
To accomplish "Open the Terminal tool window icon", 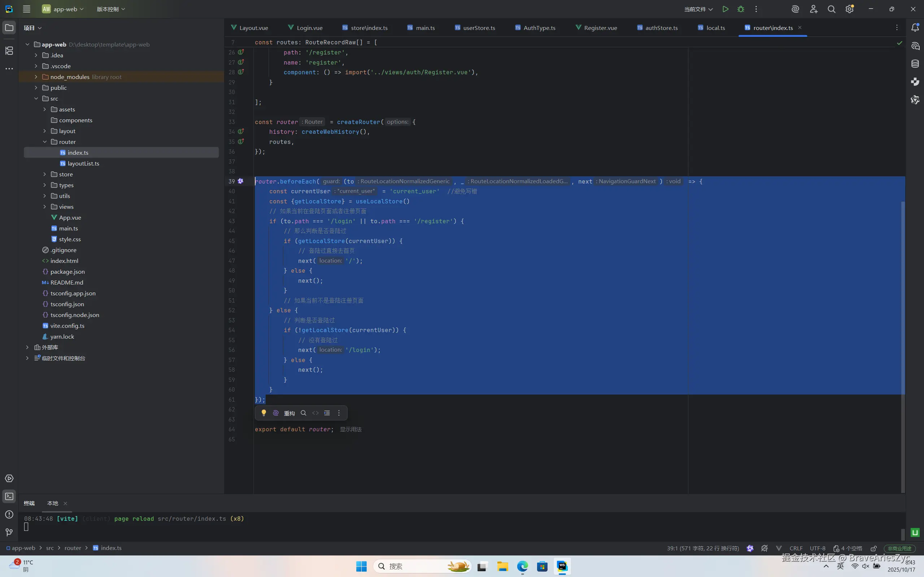I will tap(9, 497).
